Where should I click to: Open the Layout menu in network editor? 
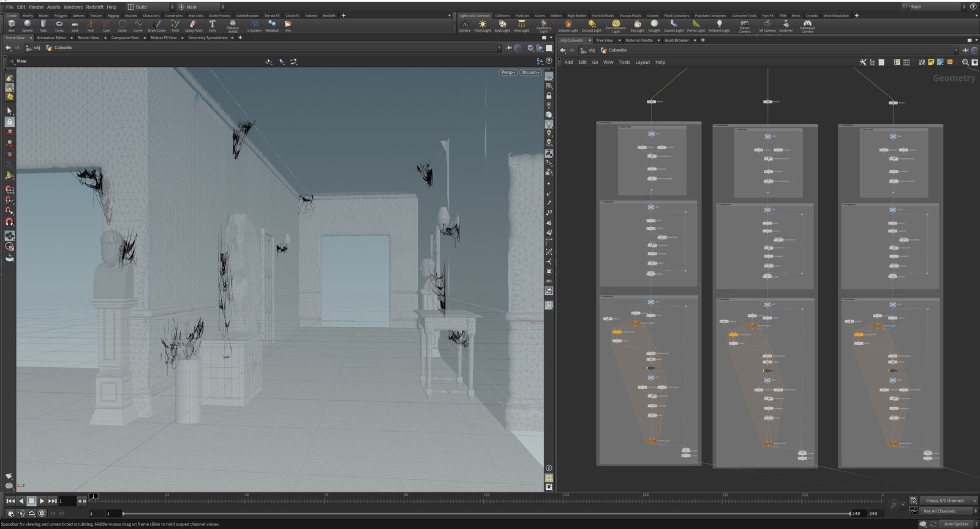pos(643,62)
